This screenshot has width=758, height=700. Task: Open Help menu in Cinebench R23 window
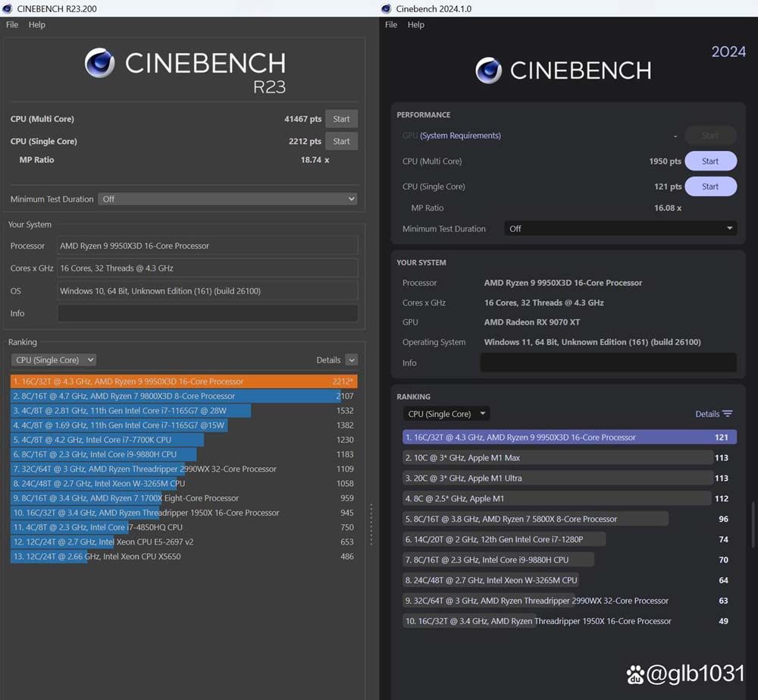pyautogui.click(x=36, y=25)
